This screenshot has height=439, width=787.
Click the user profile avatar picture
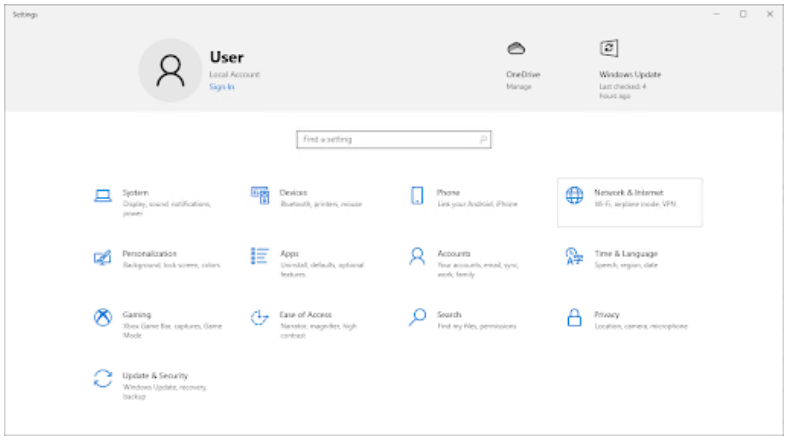[171, 70]
